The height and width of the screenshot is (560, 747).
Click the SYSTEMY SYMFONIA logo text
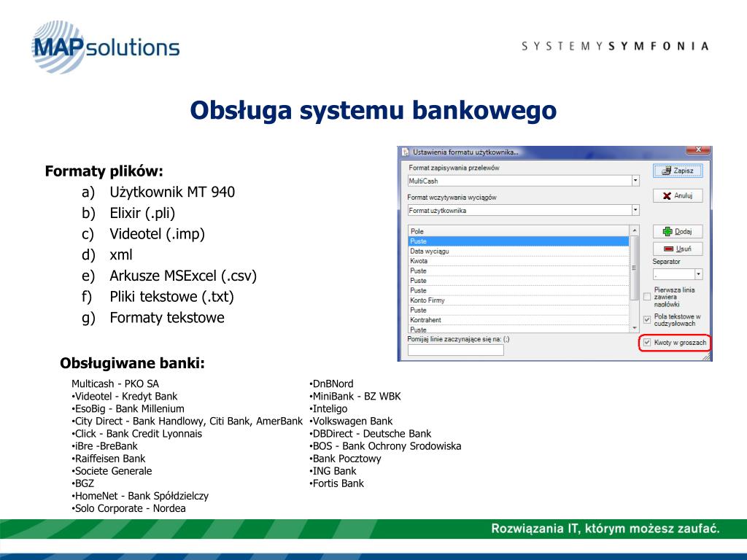[615, 46]
